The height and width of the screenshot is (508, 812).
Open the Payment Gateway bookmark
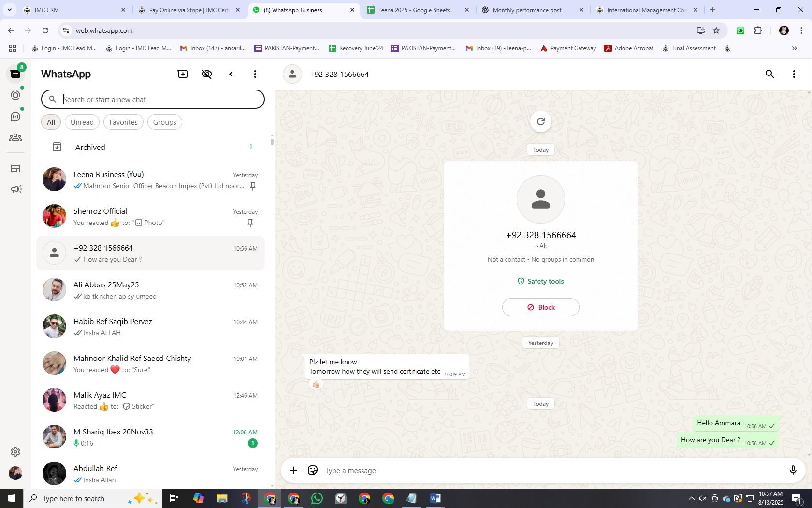pyautogui.click(x=568, y=48)
